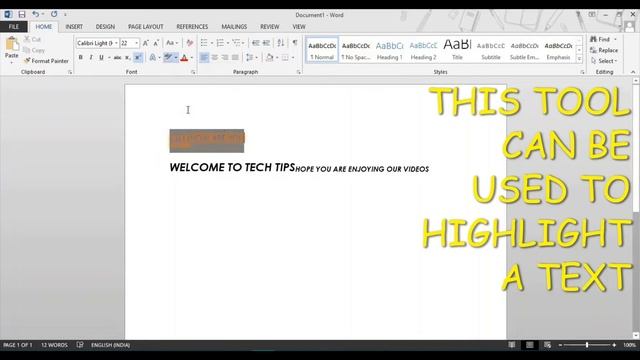Viewport: 640px width, 360px height.
Task: Save the document from Quick Access
Action: pyautogui.click(x=22, y=14)
